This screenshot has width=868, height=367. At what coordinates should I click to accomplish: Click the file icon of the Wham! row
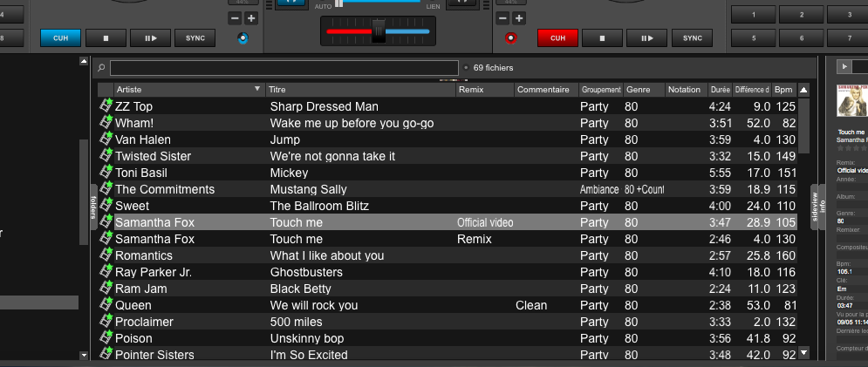(x=106, y=122)
